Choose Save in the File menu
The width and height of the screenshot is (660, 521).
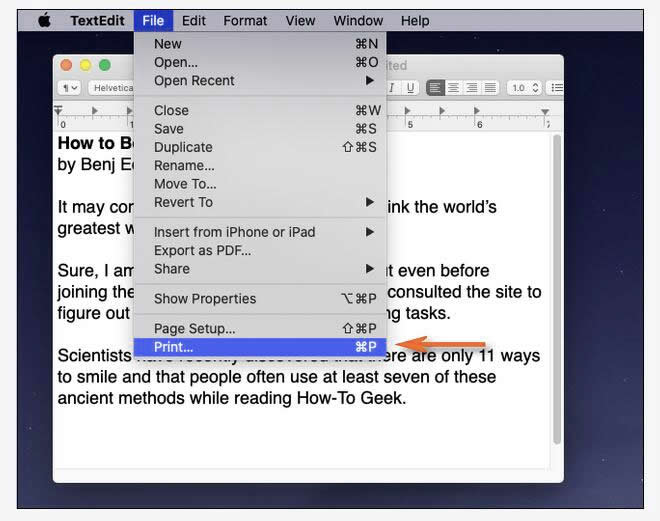click(260, 129)
